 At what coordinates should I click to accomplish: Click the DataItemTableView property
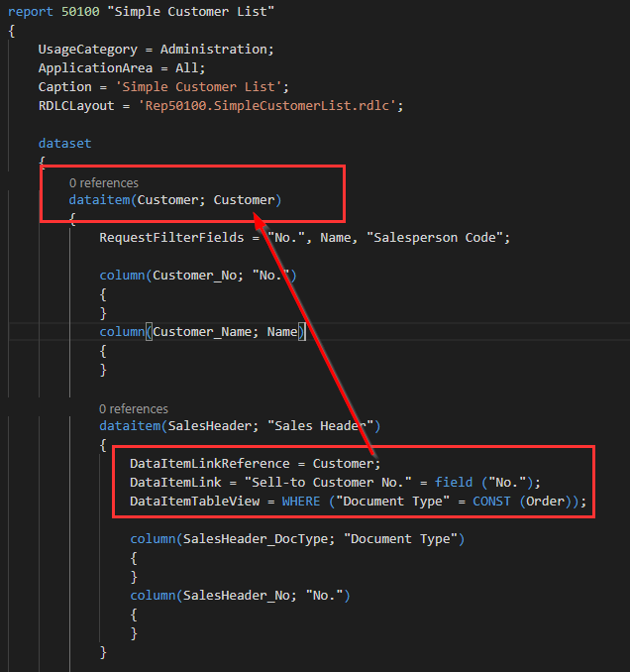pos(194,502)
